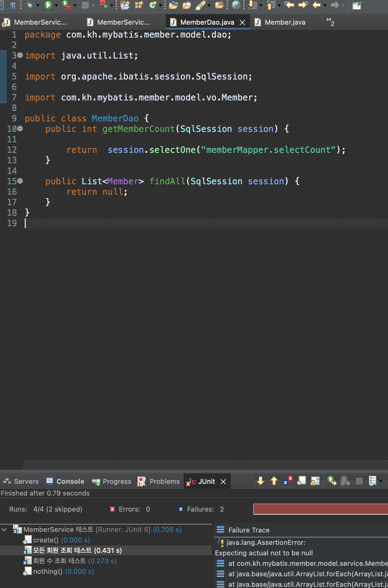Click Failure Trace header icon
The height and width of the screenshot is (588, 388).
point(220,530)
